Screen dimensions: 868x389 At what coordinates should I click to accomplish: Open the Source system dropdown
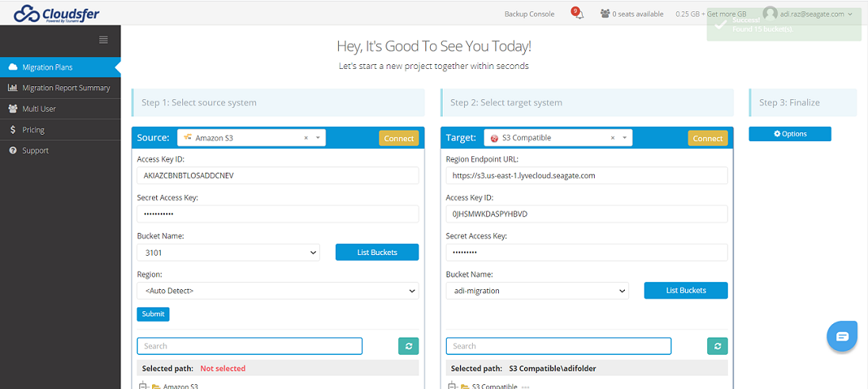(251, 138)
